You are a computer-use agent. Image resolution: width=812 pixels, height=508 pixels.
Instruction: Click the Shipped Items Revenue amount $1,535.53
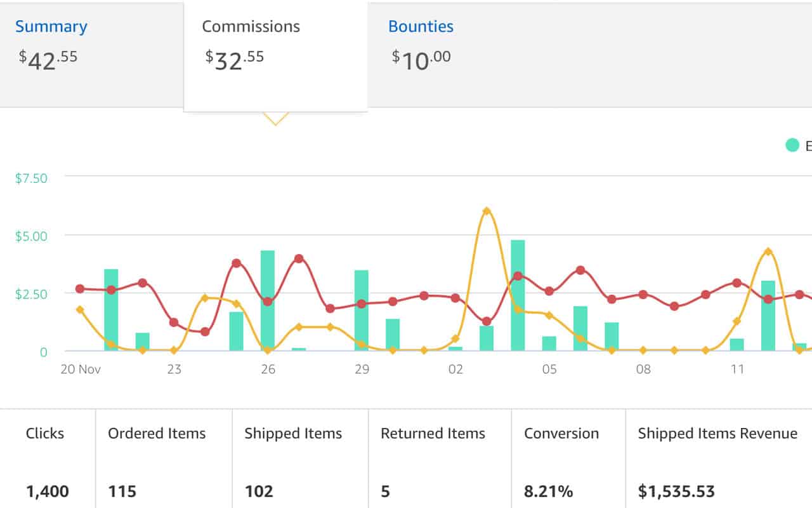tap(675, 491)
